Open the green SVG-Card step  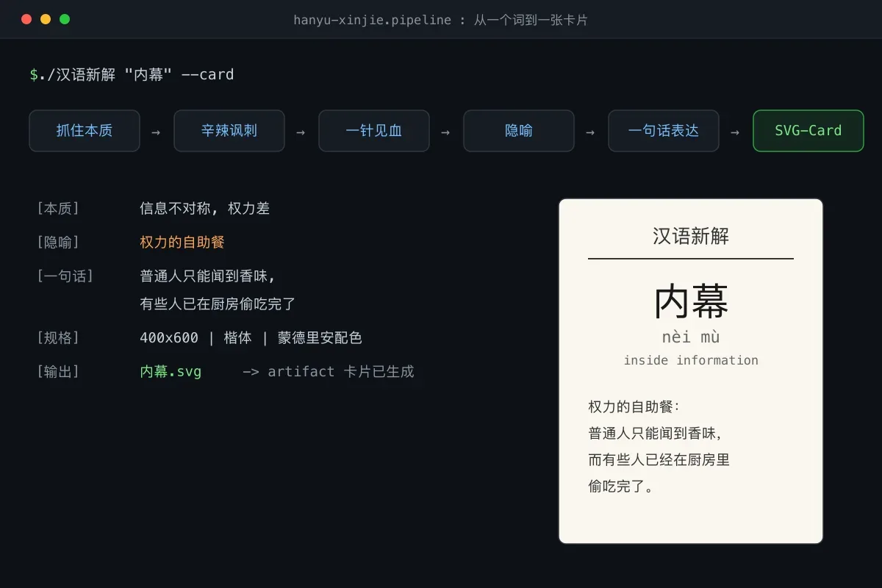808,131
